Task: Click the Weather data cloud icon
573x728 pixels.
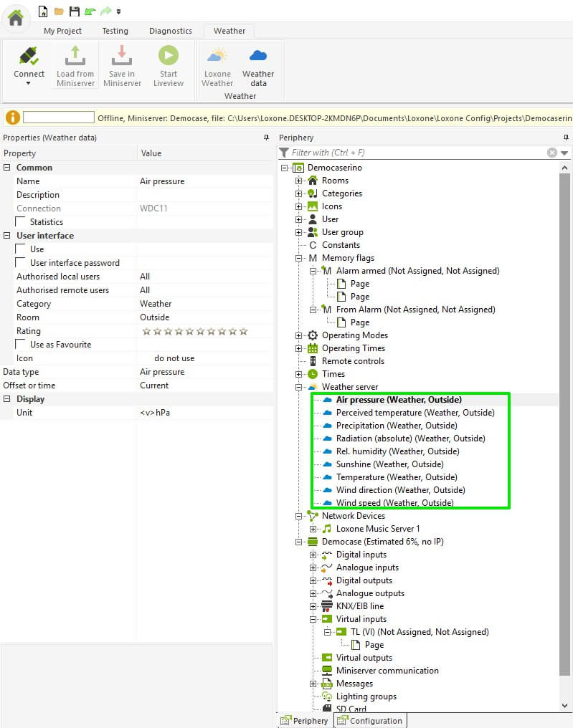Action: pyautogui.click(x=258, y=57)
